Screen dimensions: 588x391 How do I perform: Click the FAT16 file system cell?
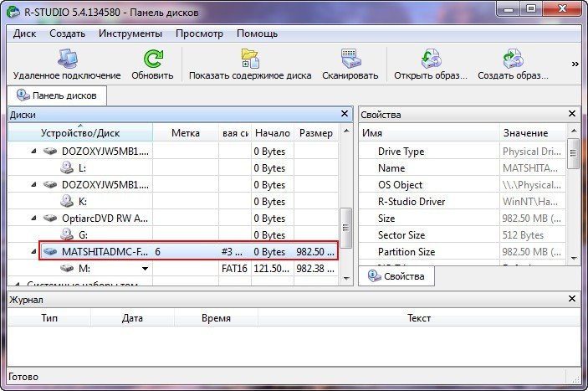(x=234, y=268)
